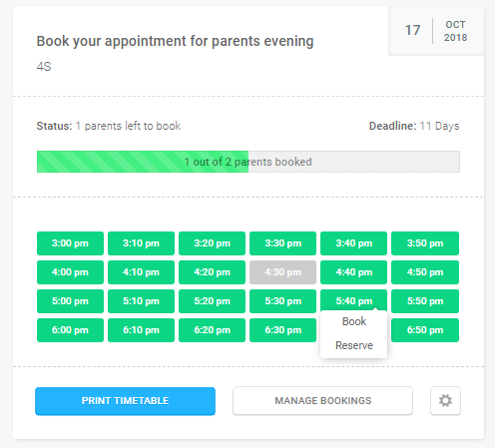Click the 17 Oct 2018 date badge
The image size is (495, 448).
tap(436, 31)
